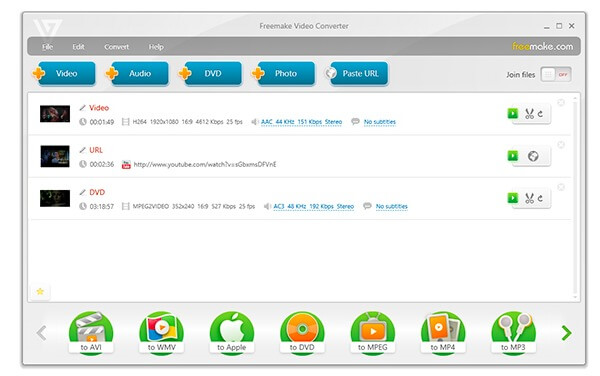Image resolution: width=600 pixels, height=376 pixels.
Task: Click the DVD item thumbnail
Action: click(55, 198)
